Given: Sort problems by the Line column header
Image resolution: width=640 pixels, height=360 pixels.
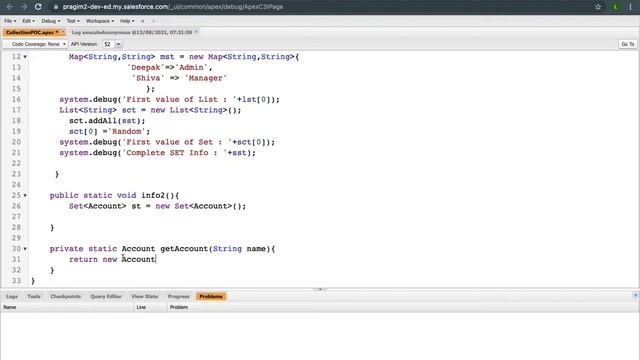Looking at the screenshot, I should click(x=151, y=307).
